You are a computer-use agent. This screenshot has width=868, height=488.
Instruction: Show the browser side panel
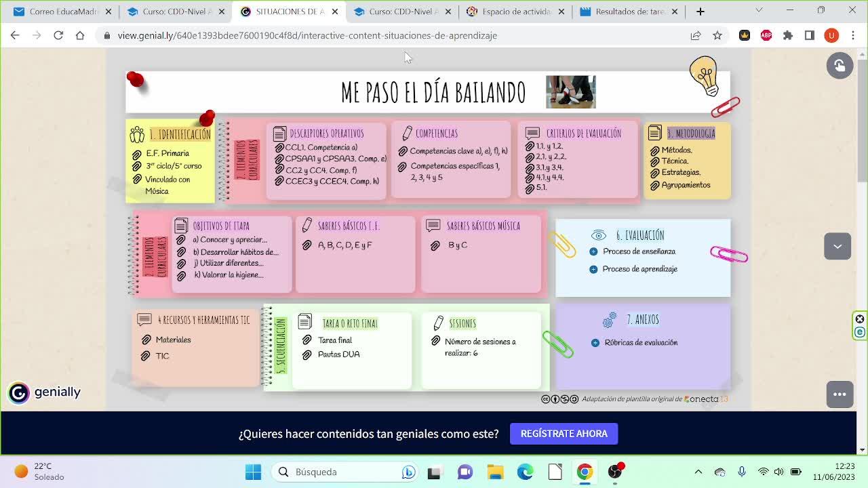(810, 35)
